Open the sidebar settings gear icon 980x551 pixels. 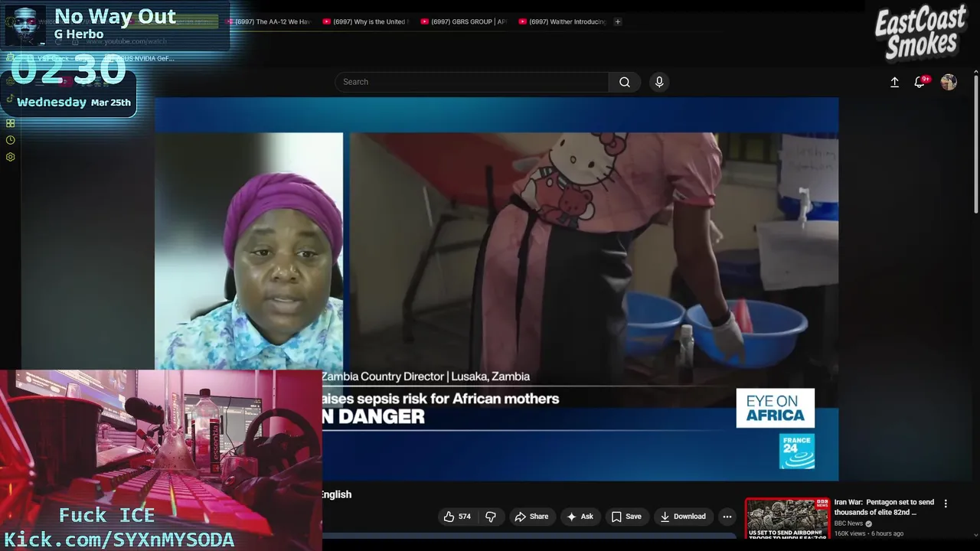click(x=10, y=157)
